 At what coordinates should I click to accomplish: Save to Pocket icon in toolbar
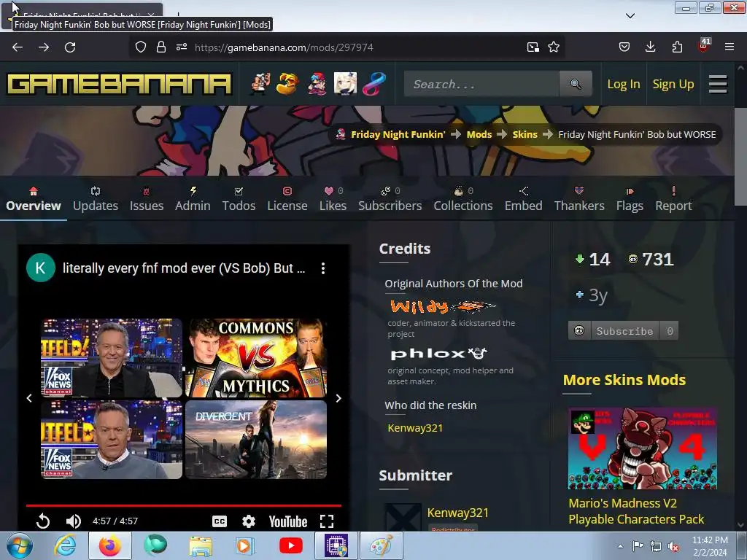[x=624, y=47]
